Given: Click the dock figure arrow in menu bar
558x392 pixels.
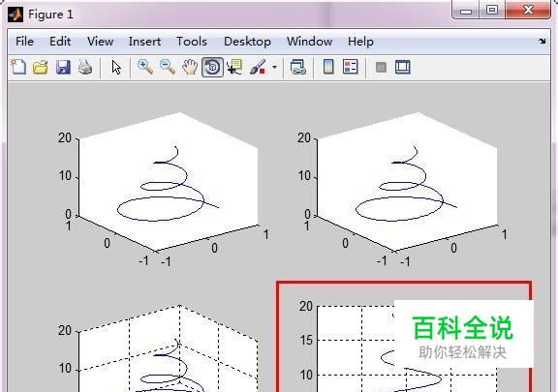Looking at the screenshot, I should [542, 42].
